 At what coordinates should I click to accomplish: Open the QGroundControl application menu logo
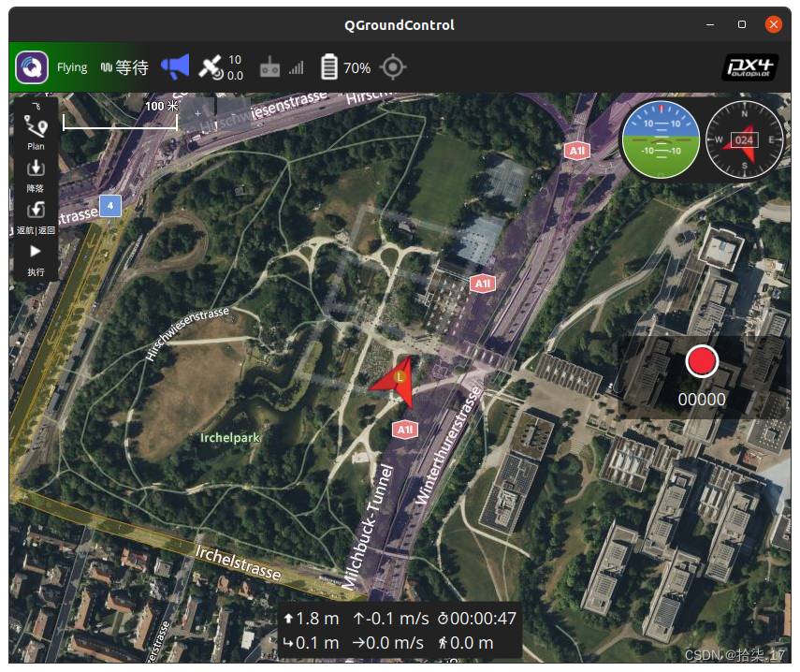click(32, 67)
